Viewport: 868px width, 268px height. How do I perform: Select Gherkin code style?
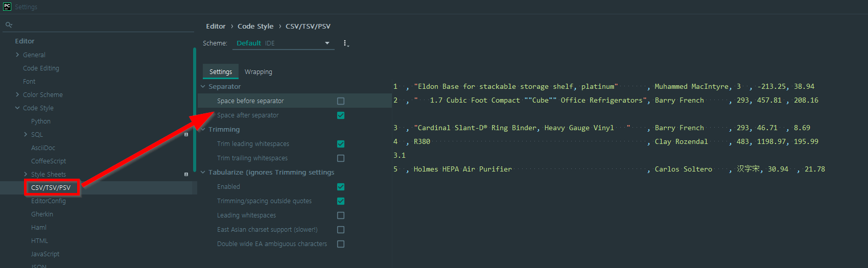(x=42, y=214)
